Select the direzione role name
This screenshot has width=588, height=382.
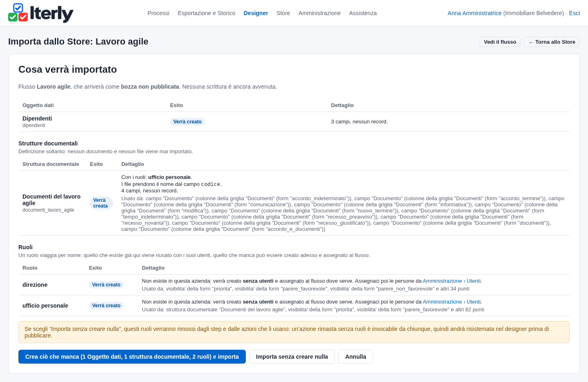pyautogui.click(x=35, y=285)
